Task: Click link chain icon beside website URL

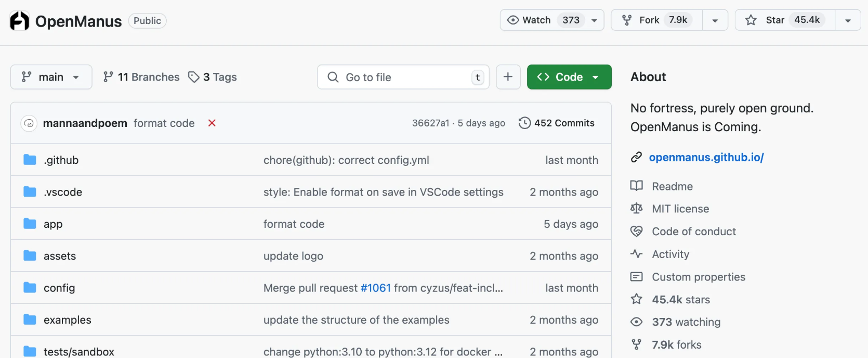Action: tap(637, 157)
